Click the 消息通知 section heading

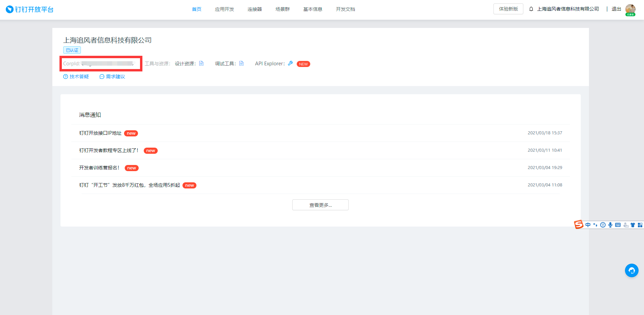(x=90, y=115)
